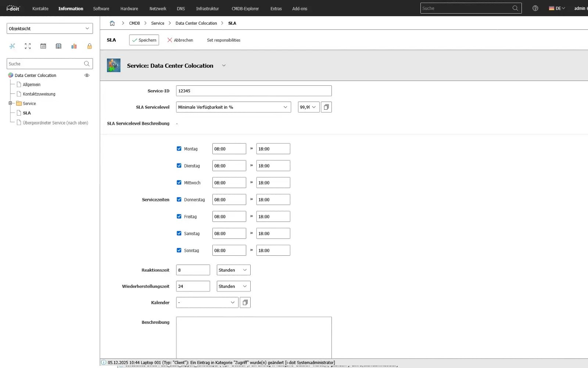
Task: Click the Service-ID input field
Action: pos(254,91)
